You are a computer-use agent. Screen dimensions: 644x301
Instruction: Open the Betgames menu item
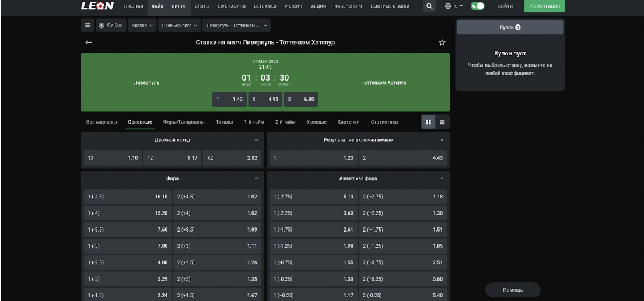point(265,6)
